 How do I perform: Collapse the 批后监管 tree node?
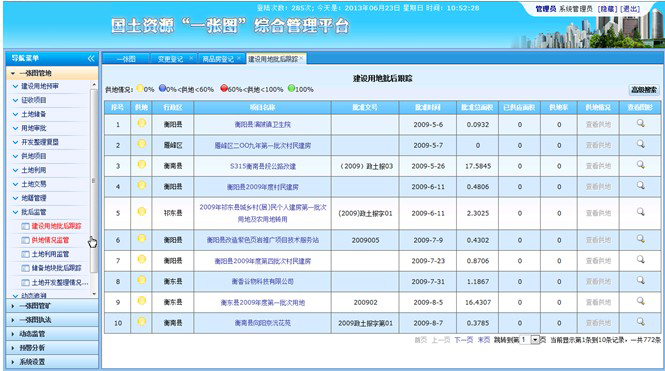point(16,212)
